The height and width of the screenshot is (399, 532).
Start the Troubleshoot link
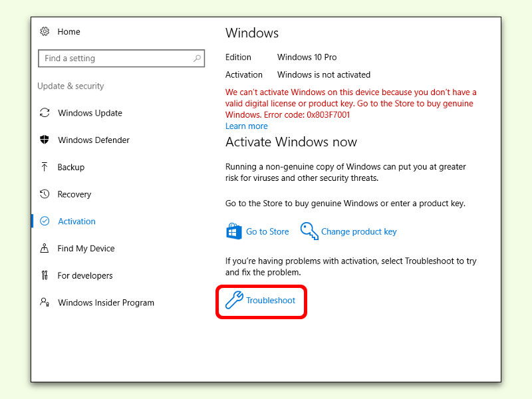point(271,301)
